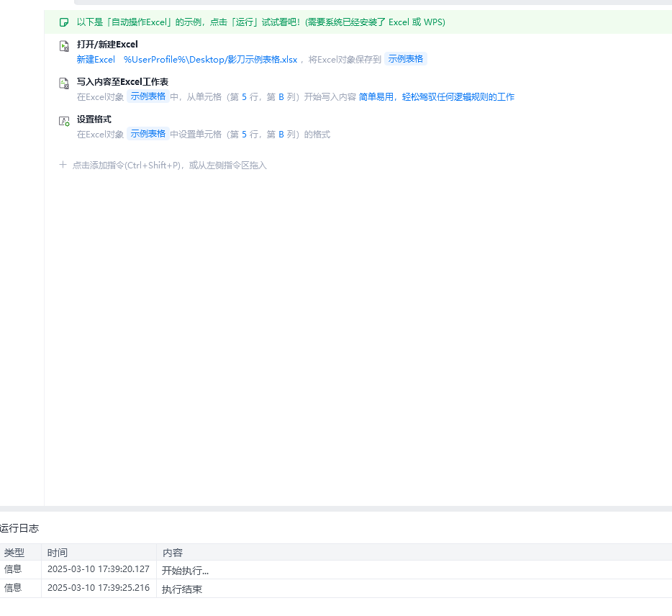Click the 示例表格 tag in the 设置格式 row
672x616 pixels.
pyautogui.click(x=148, y=134)
